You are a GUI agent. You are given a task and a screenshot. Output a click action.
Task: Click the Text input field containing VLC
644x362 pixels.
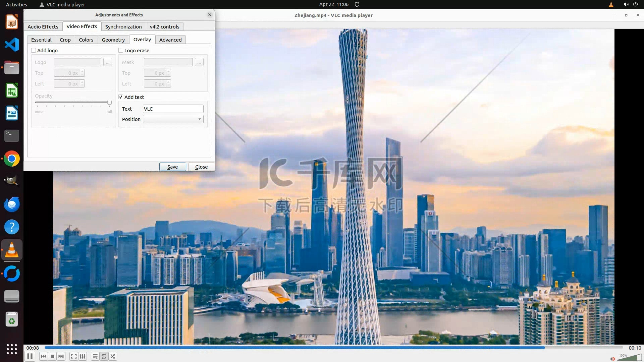173,109
